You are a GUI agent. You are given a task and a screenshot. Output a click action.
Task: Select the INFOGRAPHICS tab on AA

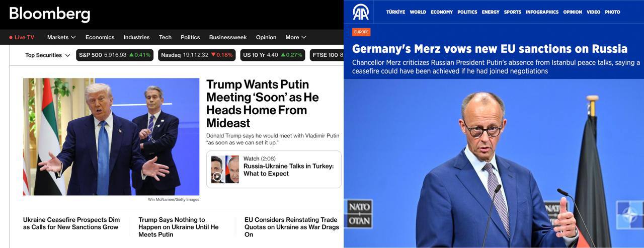pyautogui.click(x=542, y=12)
